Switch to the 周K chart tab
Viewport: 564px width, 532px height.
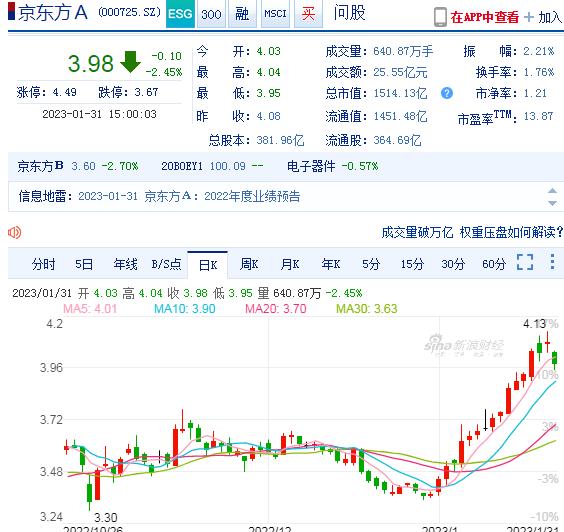tap(249, 264)
